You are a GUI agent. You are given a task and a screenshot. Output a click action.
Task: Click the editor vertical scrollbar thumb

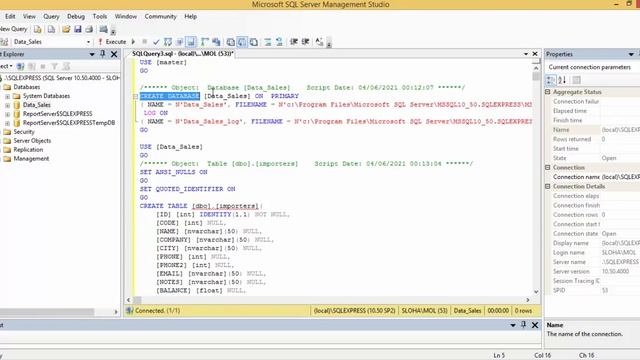(x=536, y=76)
